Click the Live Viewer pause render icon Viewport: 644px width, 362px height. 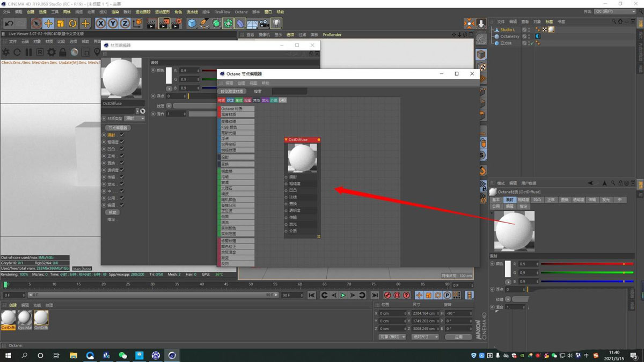click(28, 52)
